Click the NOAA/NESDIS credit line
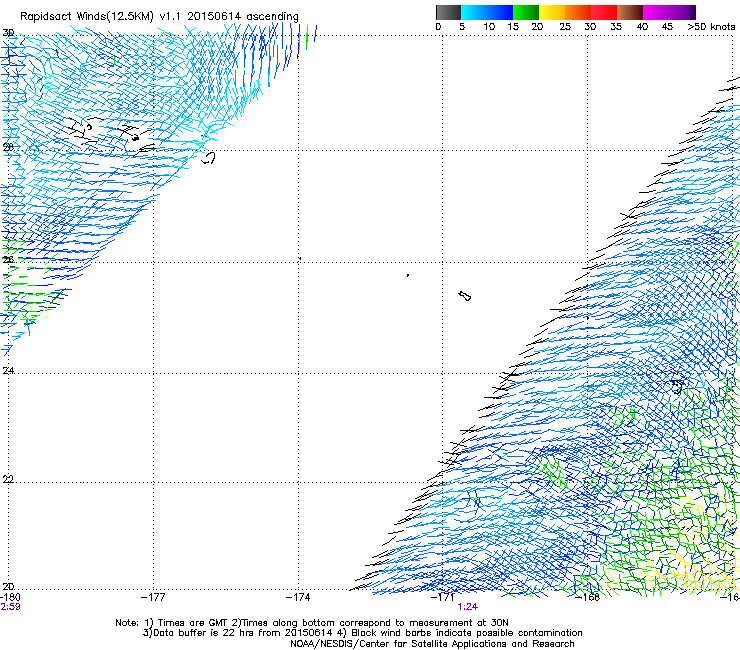Screen dimensions: 740x650 tap(432, 644)
